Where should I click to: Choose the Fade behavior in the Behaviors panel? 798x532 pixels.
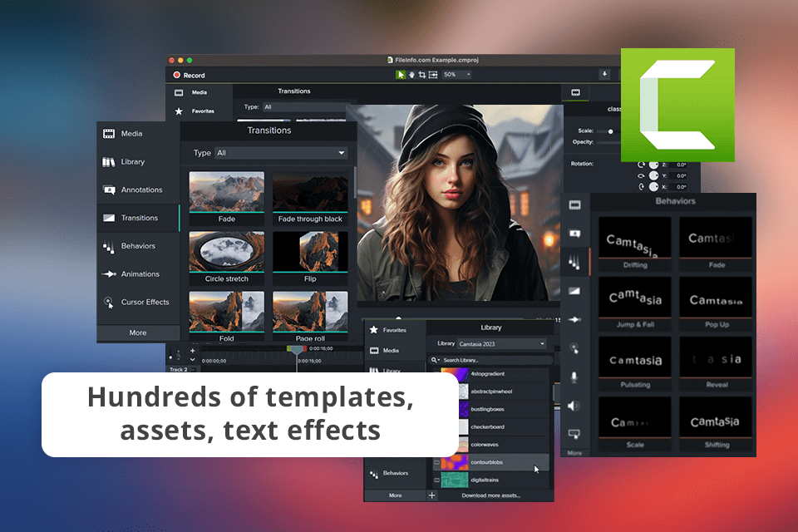pyautogui.click(x=716, y=244)
